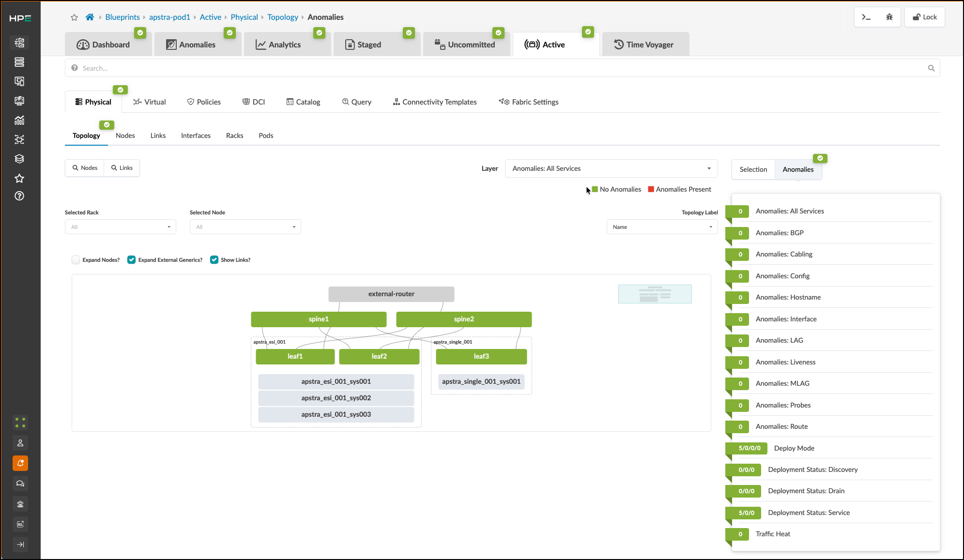Click the user profile icon in sidebar
Image resolution: width=964 pixels, height=560 pixels.
20,443
